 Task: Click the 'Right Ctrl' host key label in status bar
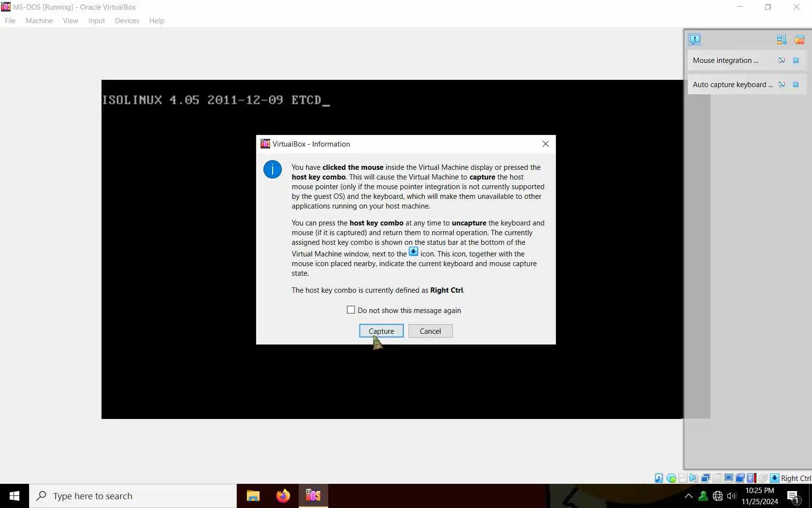796,478
